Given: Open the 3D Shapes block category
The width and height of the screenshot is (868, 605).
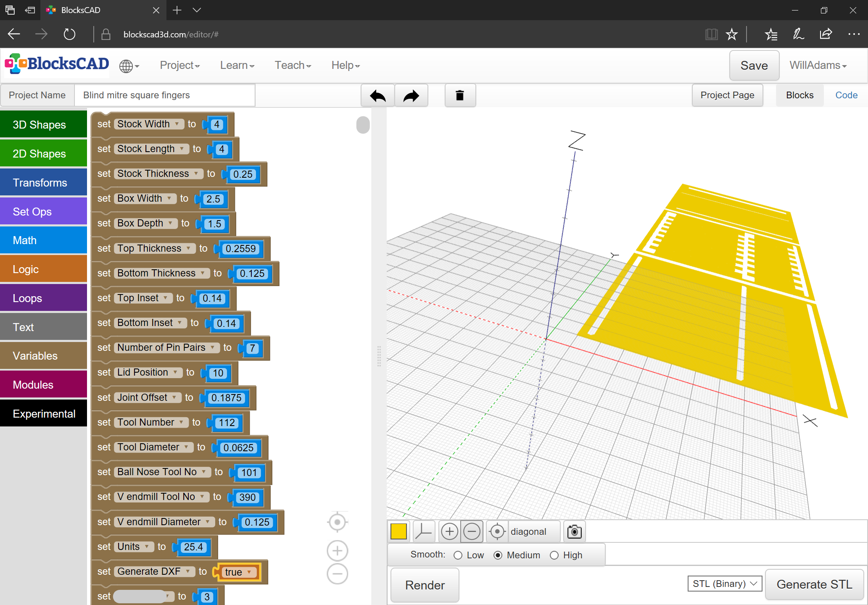Looking at the screenshot, I should point(44,124).
